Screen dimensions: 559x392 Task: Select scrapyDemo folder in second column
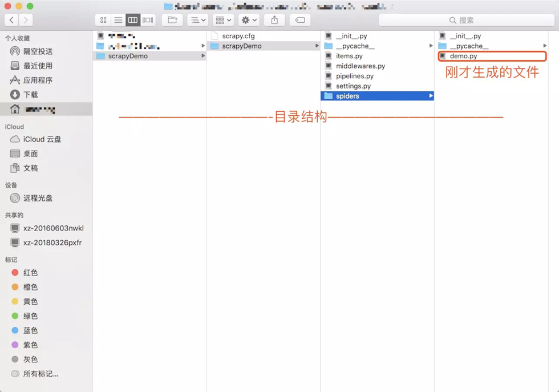point(263,46)
